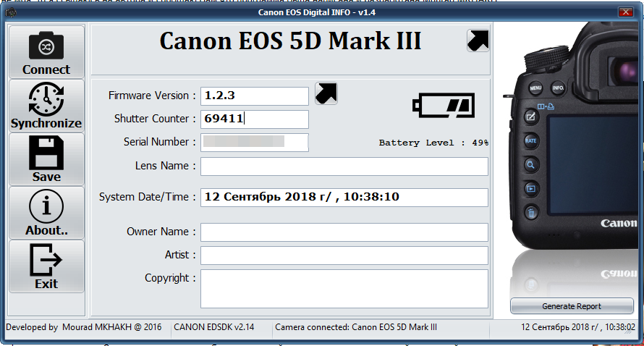Click the battery level icon
644x346 pixels.
[x=444, y=105]
